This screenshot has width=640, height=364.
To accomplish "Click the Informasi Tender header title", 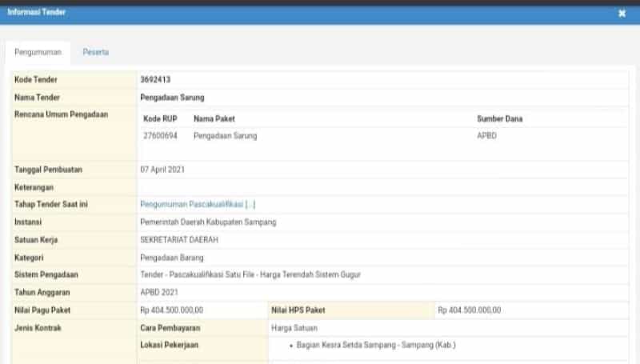I will [37, 13].
